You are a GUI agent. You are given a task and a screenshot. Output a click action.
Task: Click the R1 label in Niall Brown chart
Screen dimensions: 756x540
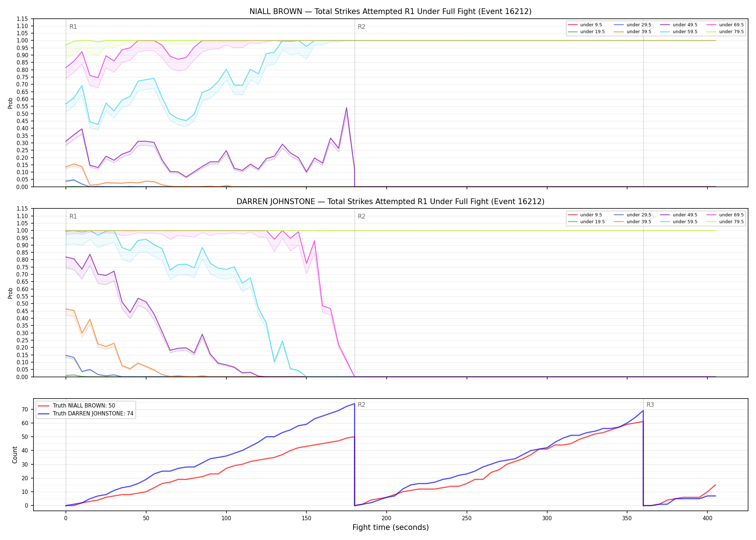coord(73,27)
